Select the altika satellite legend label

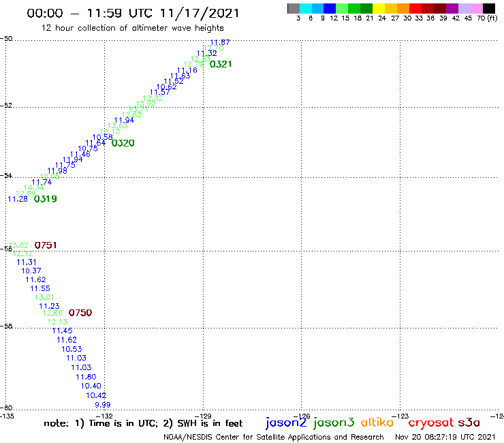tap(377, 423)
